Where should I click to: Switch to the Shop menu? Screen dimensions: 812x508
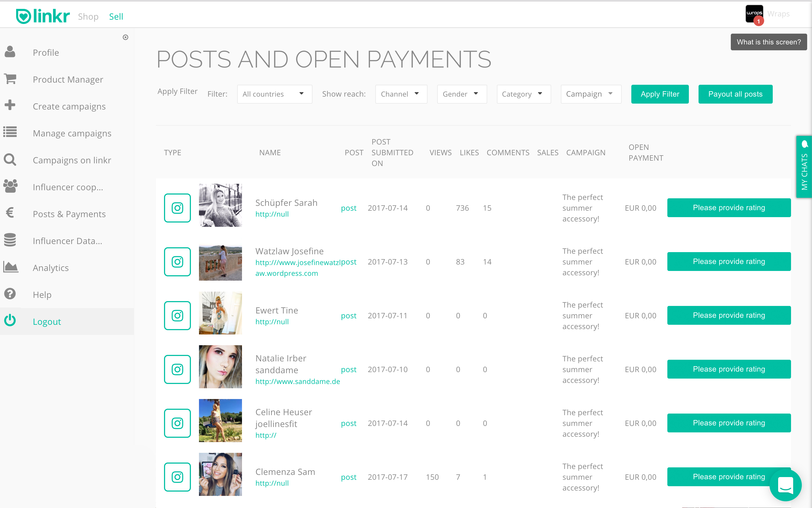click(x=88, y=16)
